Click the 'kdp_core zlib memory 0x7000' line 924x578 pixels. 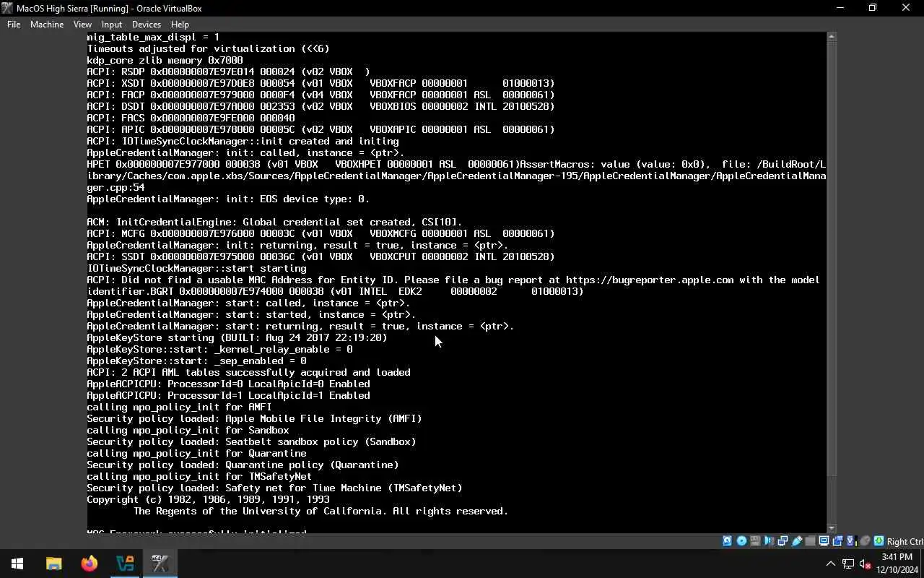point(165,60)
